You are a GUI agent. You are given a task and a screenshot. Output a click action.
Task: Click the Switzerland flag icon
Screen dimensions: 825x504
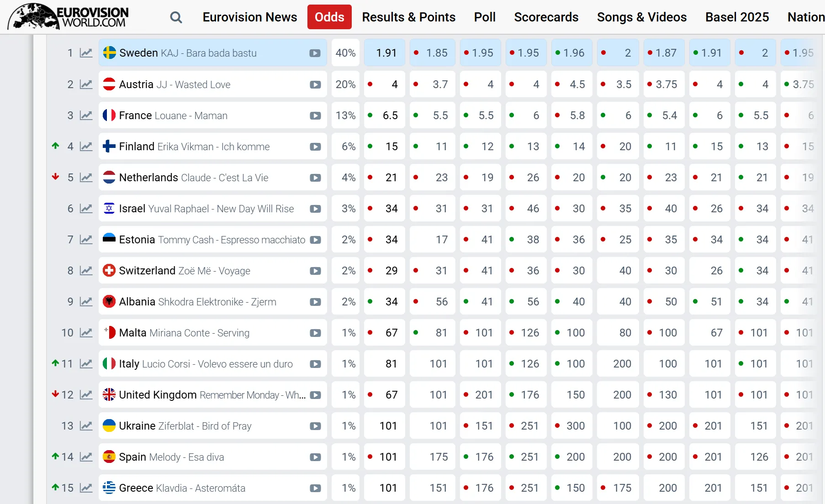[109, 271]
